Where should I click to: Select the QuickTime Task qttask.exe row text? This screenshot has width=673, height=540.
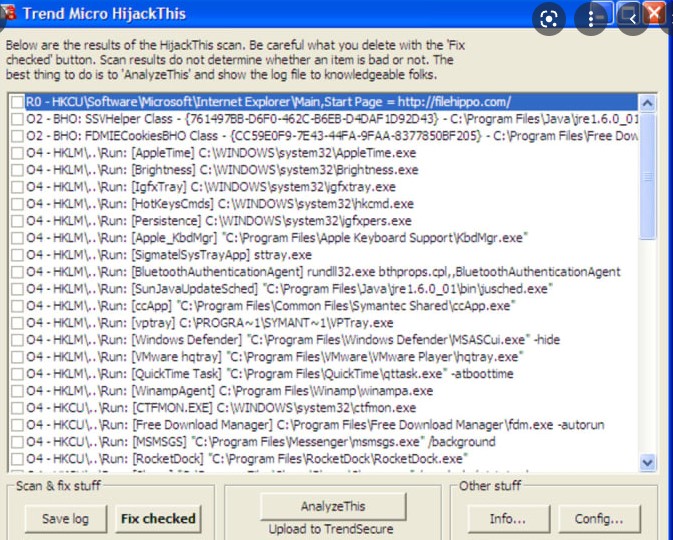[270, 374]
